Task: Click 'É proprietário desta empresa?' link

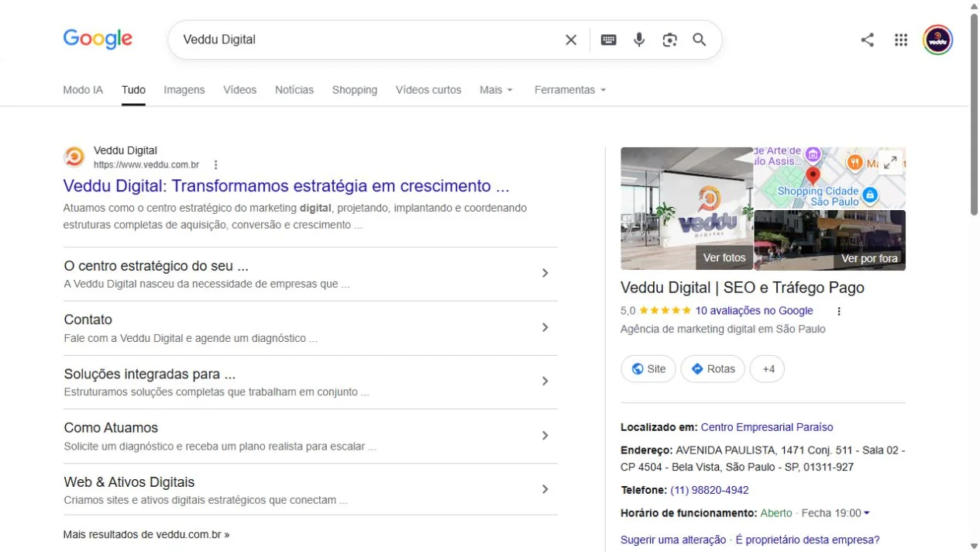Action: (x=807, y=540)
